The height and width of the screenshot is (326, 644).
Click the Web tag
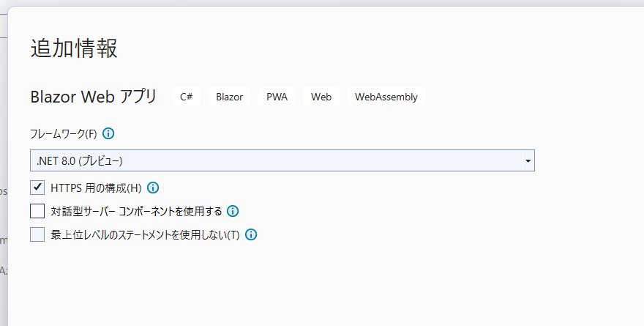pyautogui.click(x=321, y=97)
